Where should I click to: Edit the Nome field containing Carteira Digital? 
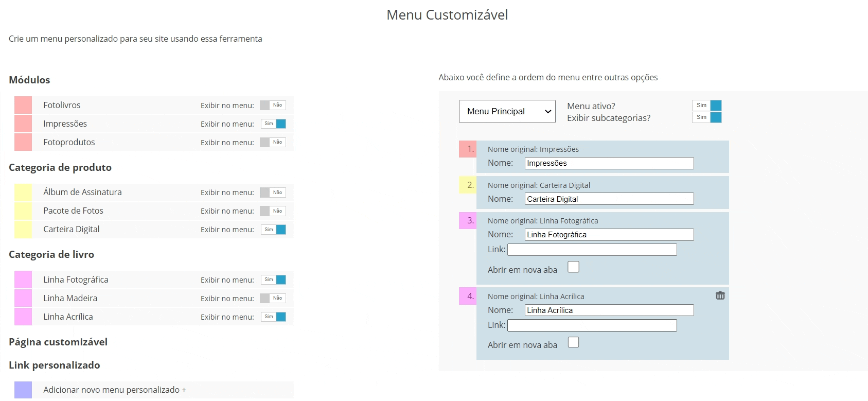click(x=609, y=199)
